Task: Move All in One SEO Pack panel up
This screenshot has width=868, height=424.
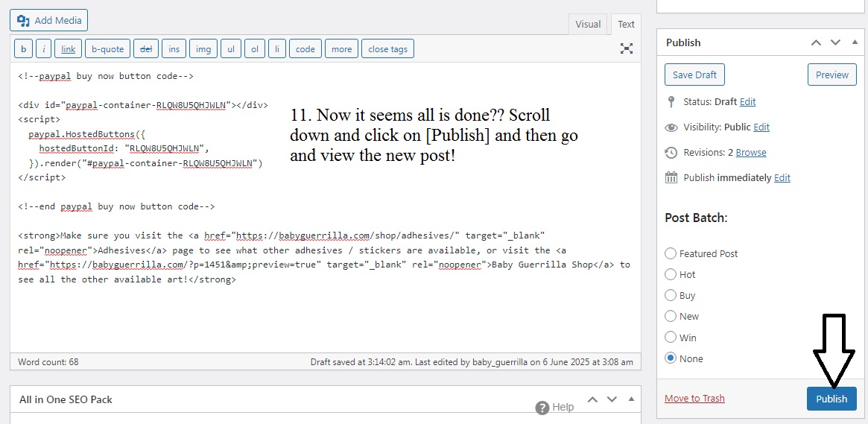Action: (592, 399)
